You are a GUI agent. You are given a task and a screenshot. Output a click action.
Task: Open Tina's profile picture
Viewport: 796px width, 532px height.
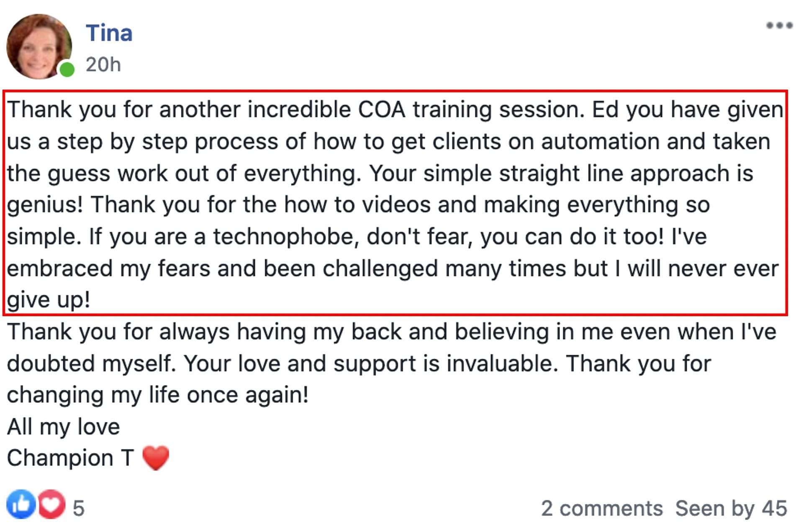39,46
